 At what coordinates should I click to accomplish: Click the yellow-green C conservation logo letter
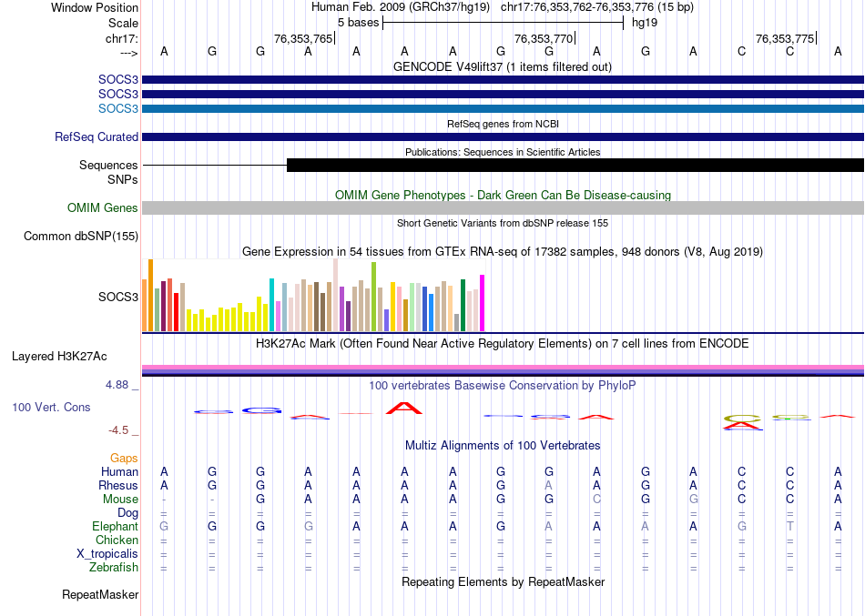tap(742, 419)
